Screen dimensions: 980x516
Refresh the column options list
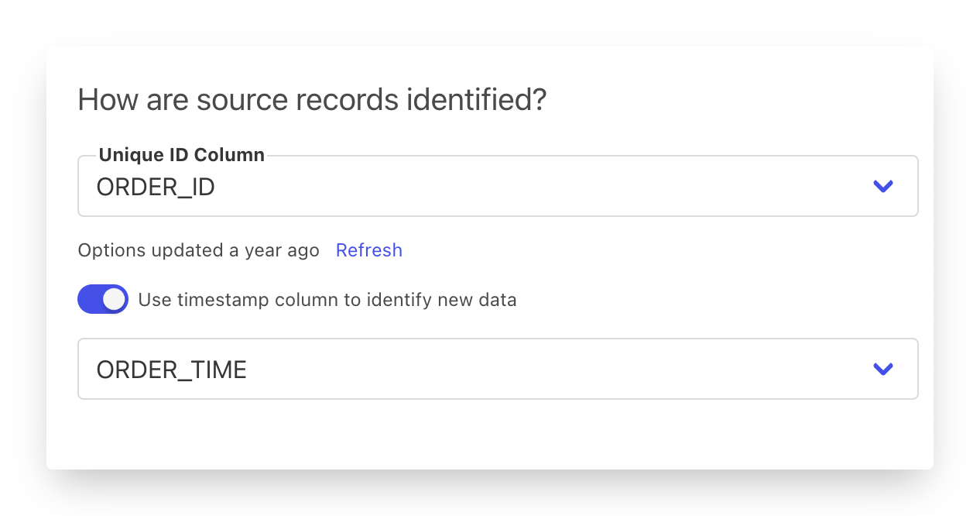[368, 250]
